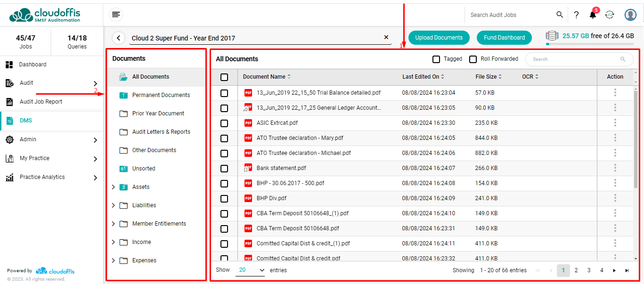Open action menu for BHP - 30.06.2017 - 500.pdf
644x284 pixels.
coord(615,183)
